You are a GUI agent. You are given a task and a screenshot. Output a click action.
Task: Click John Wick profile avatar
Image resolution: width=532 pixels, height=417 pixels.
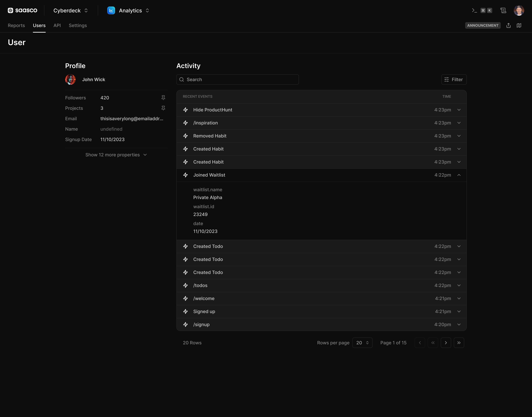tap(70, 79)
